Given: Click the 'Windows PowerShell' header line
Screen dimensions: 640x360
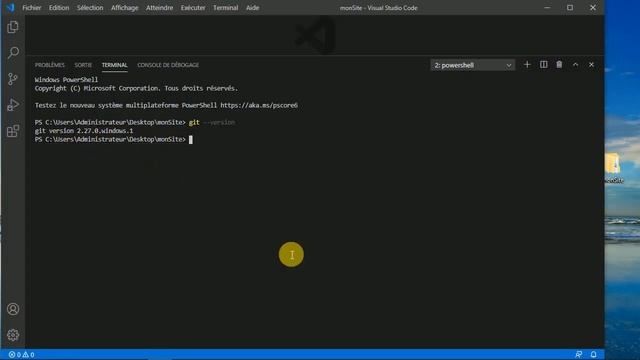Looking at the screenshot, I should [66, 80].
